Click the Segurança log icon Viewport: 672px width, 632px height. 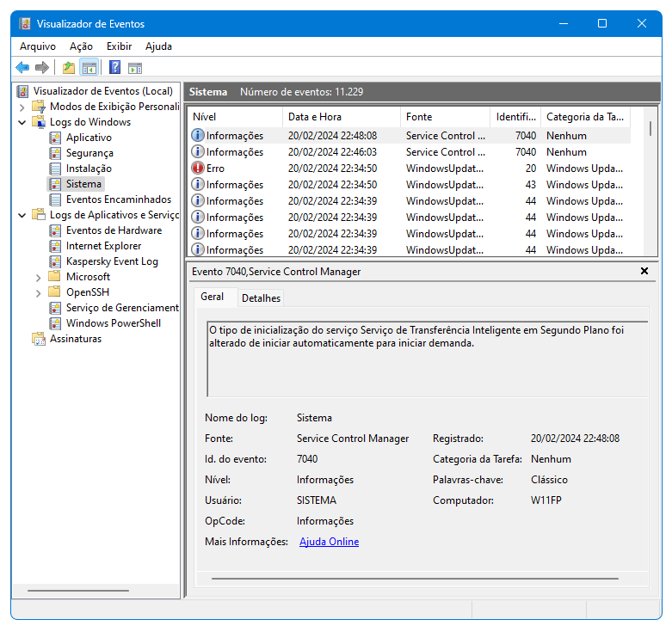tap(55, 153)
